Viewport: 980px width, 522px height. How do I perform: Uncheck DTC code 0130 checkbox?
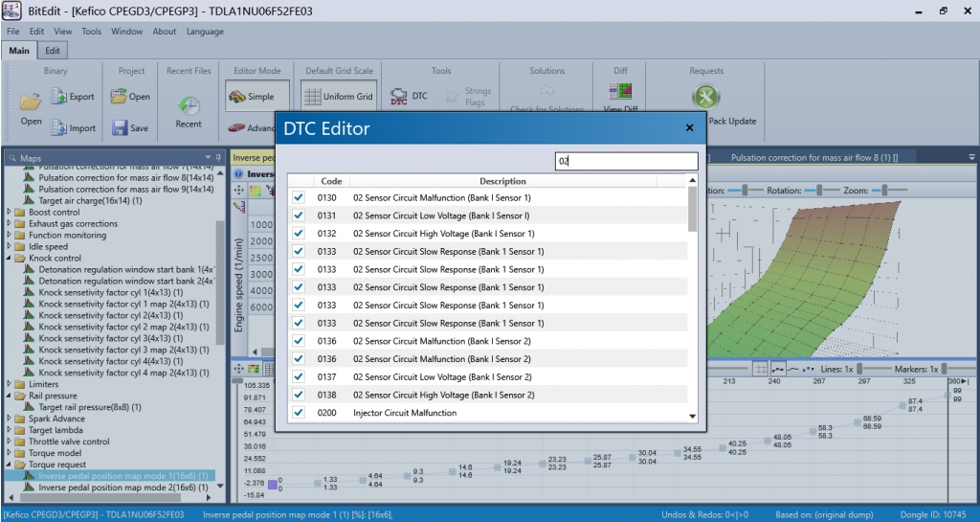point(299,197)
